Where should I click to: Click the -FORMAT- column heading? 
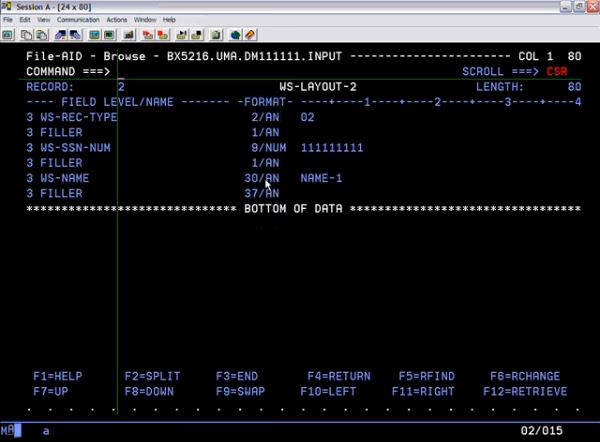[x=265, y=102]
